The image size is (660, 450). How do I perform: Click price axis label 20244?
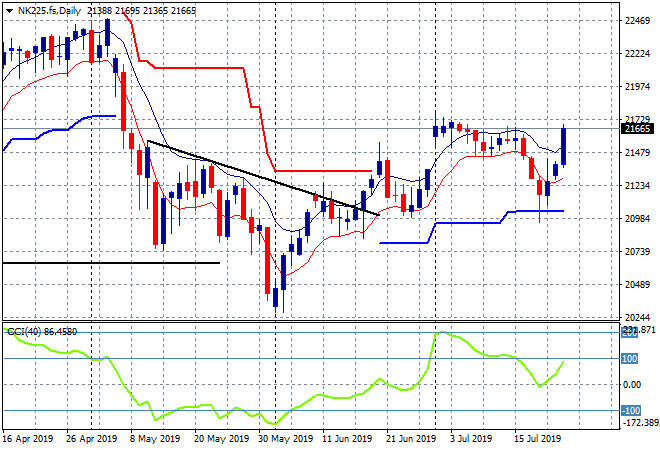click(x=637, y=317)
